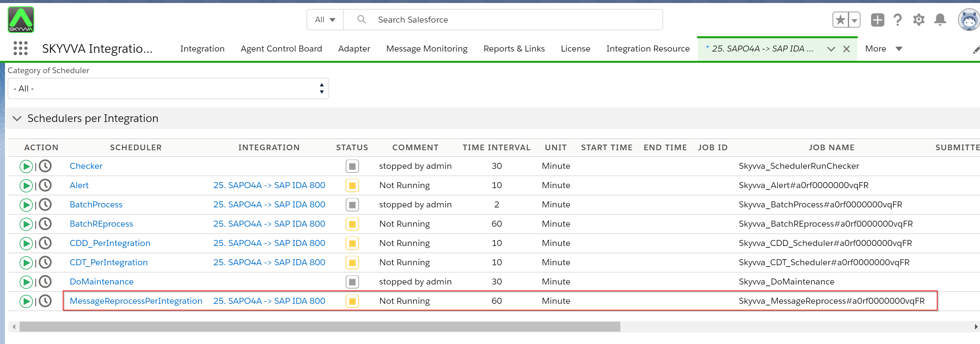
Task: Open the clock schedule icon for Alert
Action: pyautogui.click(x=45, y=185)
